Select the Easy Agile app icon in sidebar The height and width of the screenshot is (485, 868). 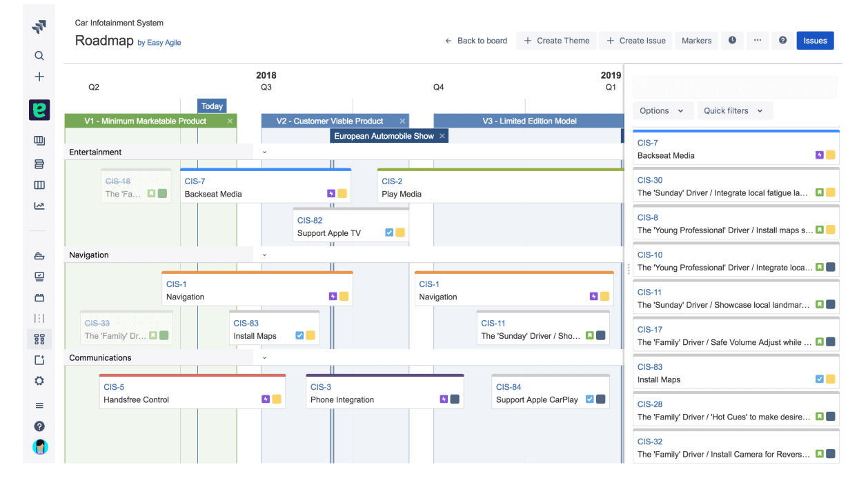click(39, 109)
